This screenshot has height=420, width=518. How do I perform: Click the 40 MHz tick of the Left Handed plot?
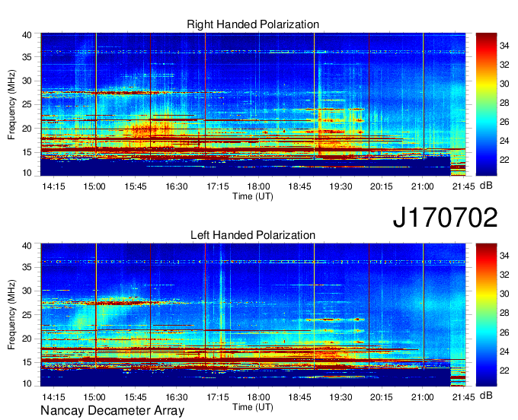(x=27, y=245)
